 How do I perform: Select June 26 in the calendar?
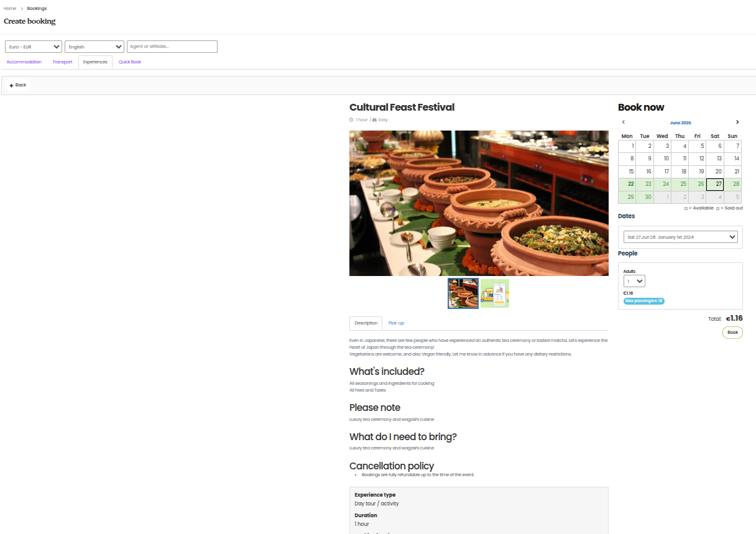point(698,184)
